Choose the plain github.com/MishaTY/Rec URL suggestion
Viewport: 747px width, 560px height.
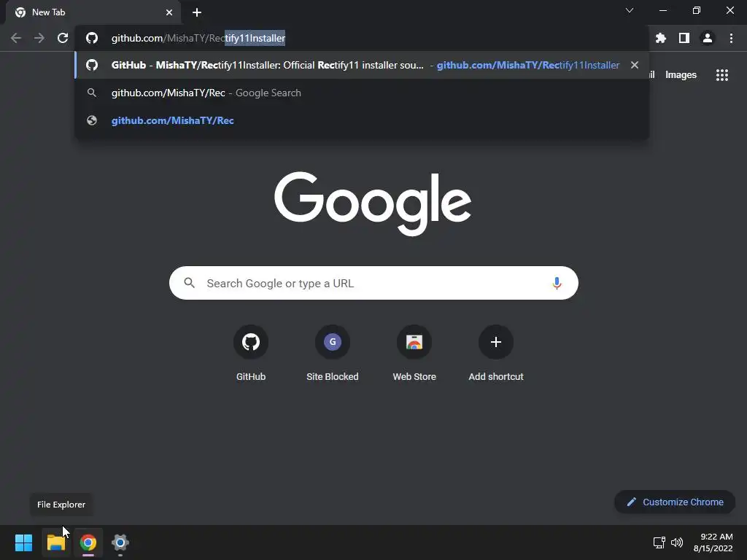(x=362, y=120)
